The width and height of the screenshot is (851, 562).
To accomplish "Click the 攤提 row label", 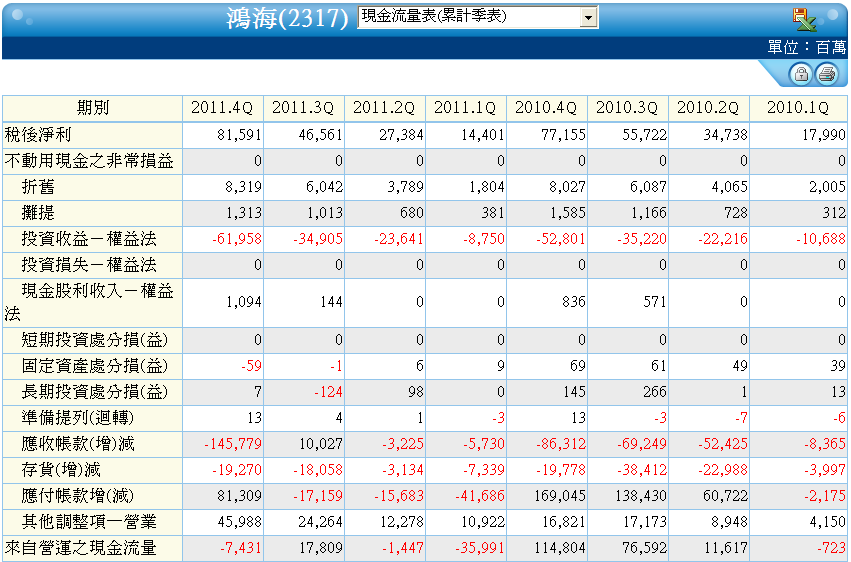I will click(38, 213).
